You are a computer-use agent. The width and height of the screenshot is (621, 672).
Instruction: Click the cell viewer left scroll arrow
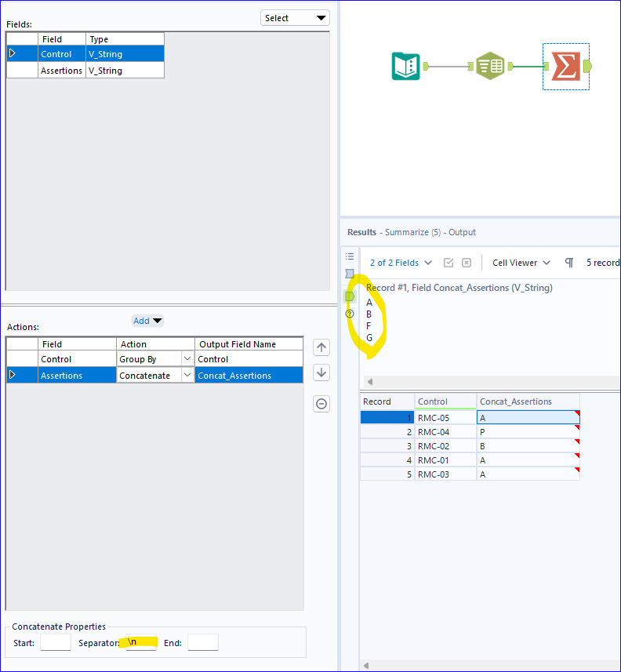point(370,381)
